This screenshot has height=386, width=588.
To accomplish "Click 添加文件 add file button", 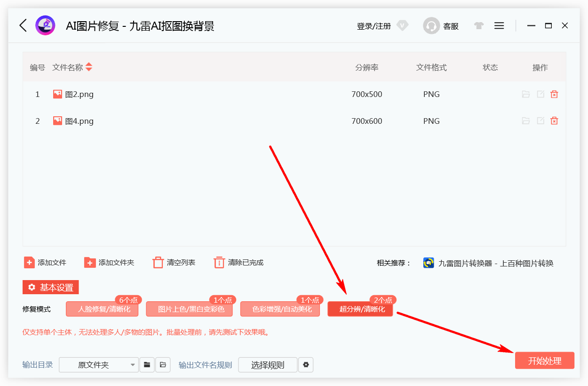I will click(45, 263).
